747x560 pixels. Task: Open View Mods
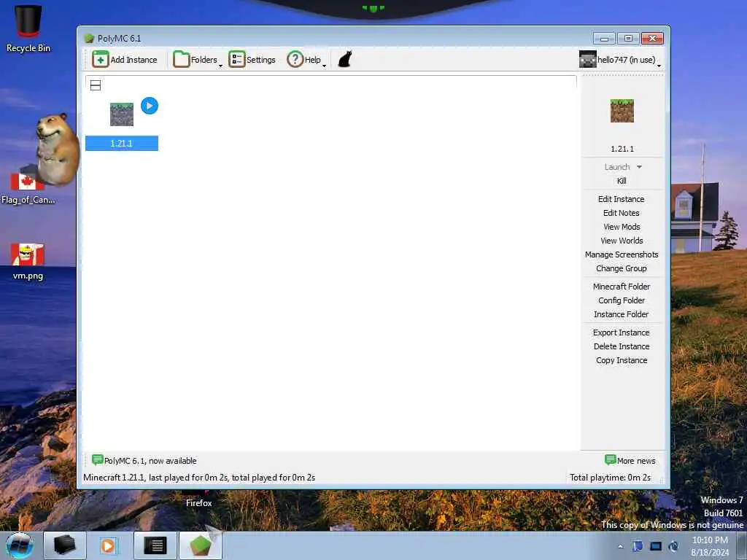click(x=622, y=227)
